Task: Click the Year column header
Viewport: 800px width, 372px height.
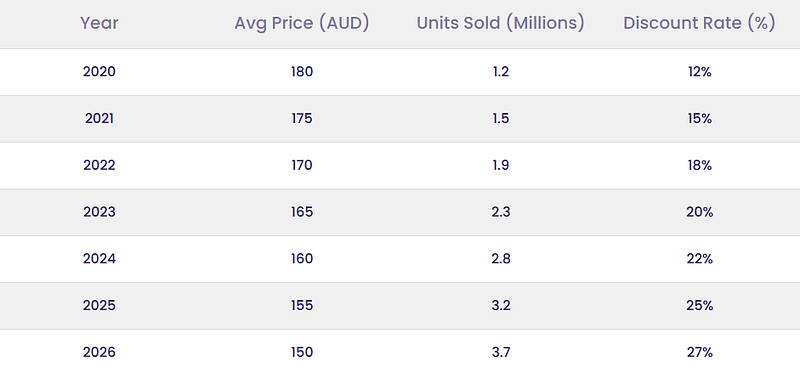Action: tap(99, 23)
